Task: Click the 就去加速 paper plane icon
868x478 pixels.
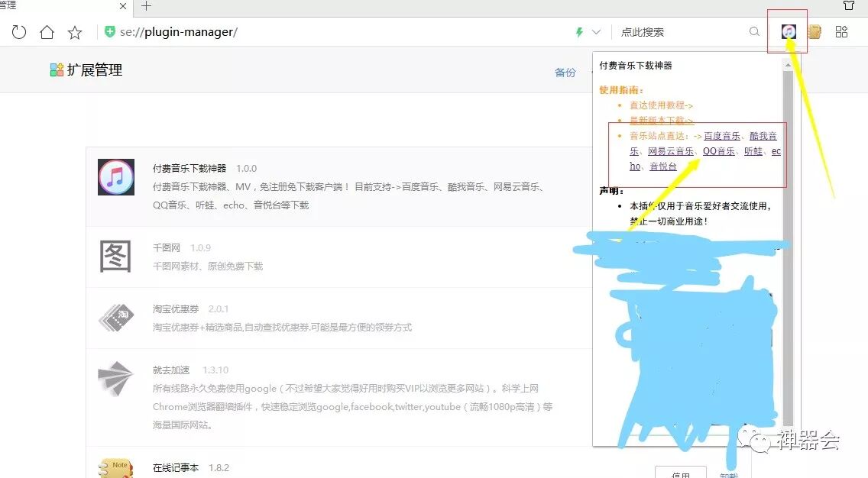Action: (x=115, y=379)
